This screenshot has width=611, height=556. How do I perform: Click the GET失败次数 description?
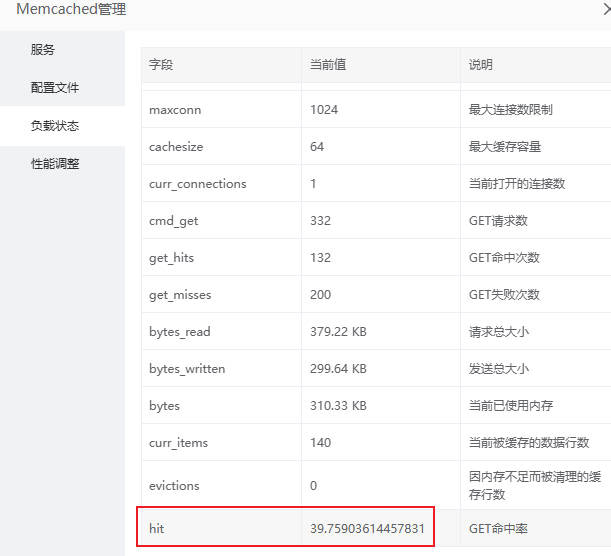[504, 295]
